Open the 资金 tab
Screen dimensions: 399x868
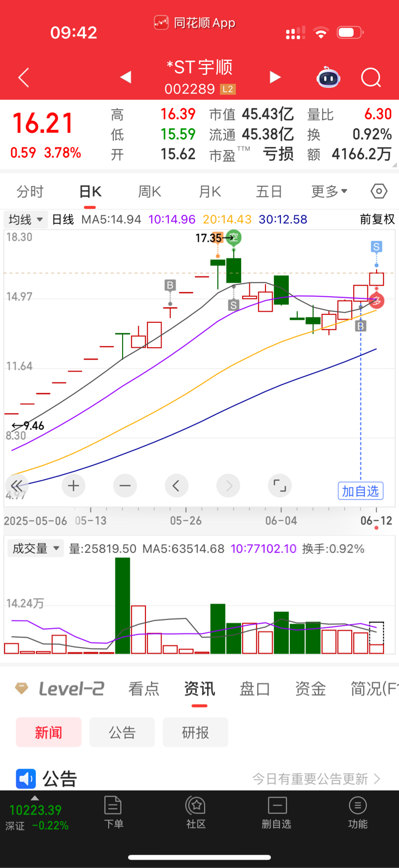(x=311, y=689)
